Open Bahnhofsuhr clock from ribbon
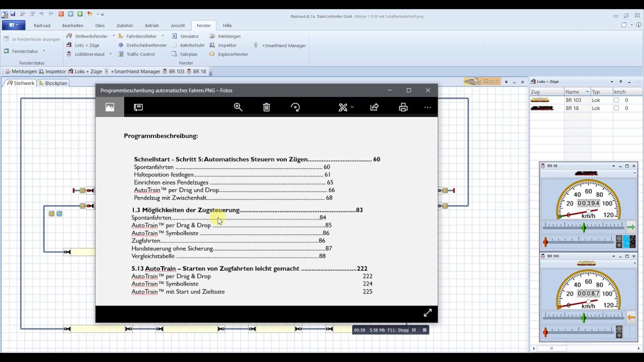Screen dimensions: 644x362 188,45
